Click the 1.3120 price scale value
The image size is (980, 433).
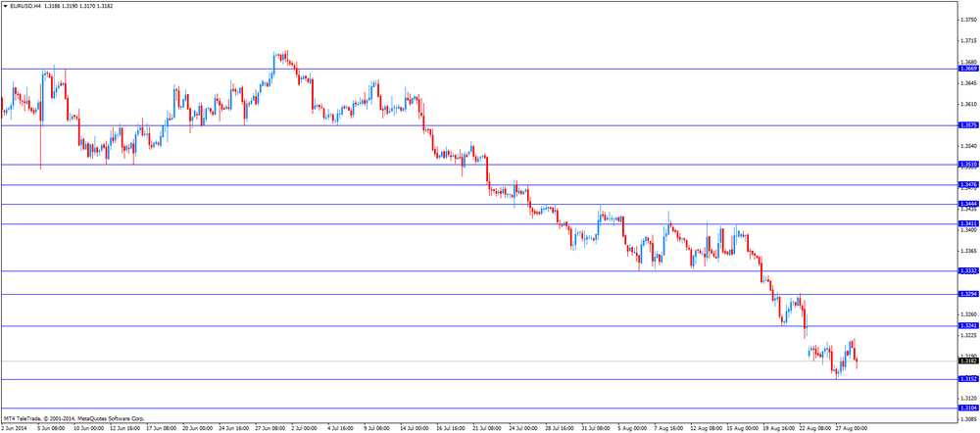coord(969,398)
